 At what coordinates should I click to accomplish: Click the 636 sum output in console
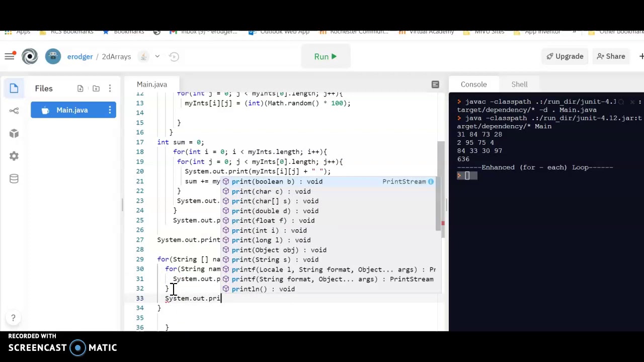click(463, 159)
